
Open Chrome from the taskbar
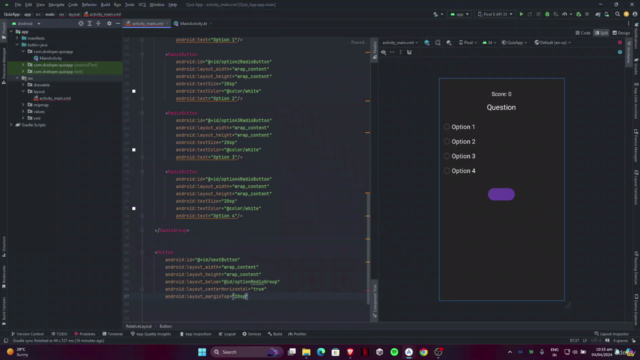click(x=424, y=352)
